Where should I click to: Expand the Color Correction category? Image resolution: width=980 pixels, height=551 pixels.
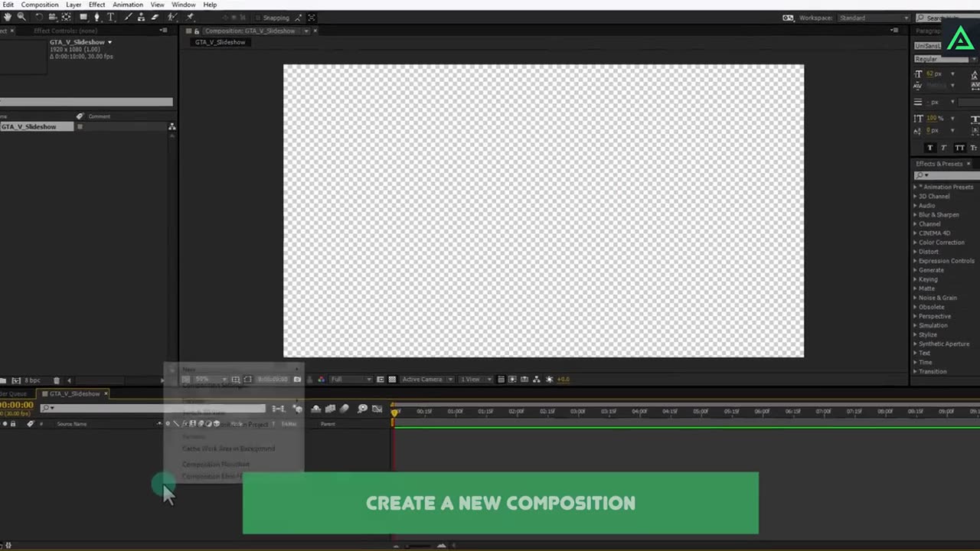[x=915, y=242]
